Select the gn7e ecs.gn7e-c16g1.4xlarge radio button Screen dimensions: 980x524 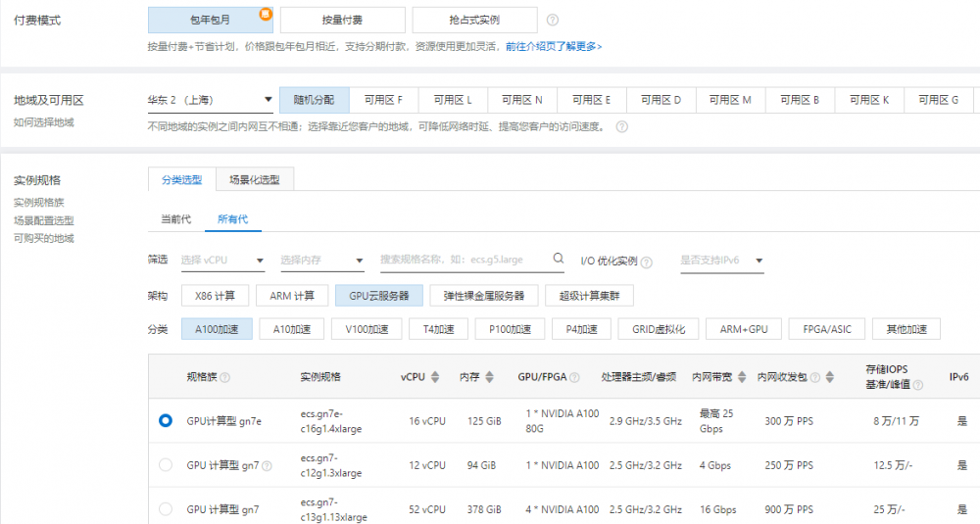click(166, 420)
